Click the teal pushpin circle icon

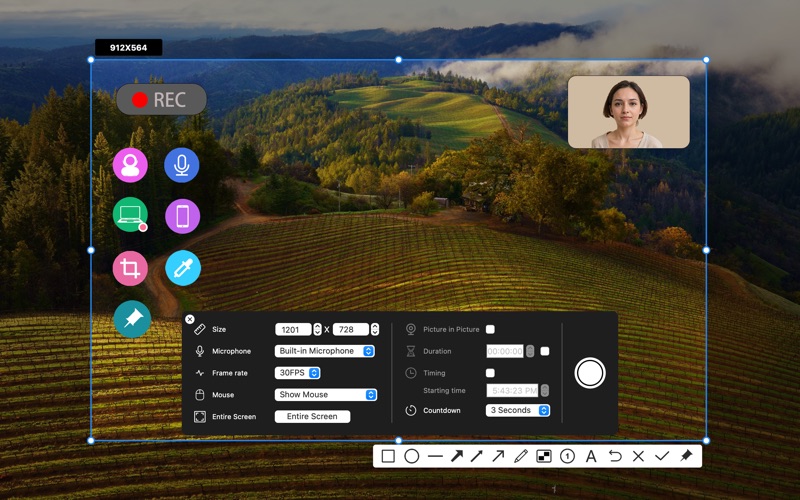(131, 319)
